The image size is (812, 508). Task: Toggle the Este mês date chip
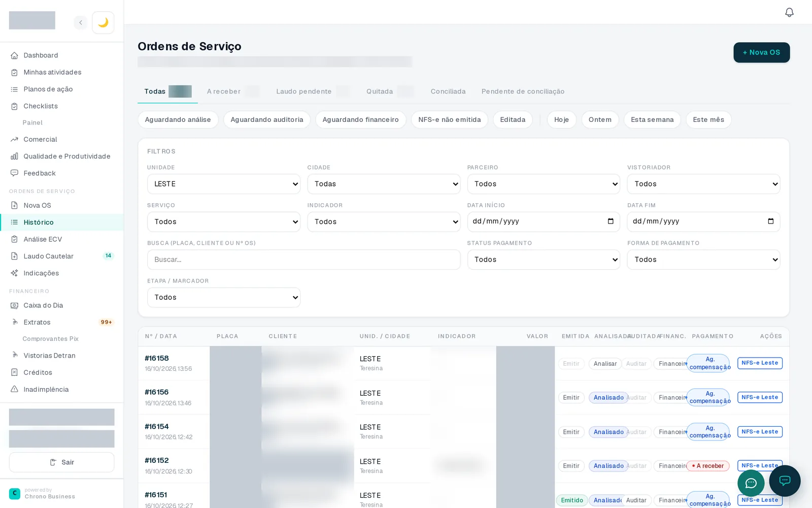pyautogui.click(x=708, y=120)
